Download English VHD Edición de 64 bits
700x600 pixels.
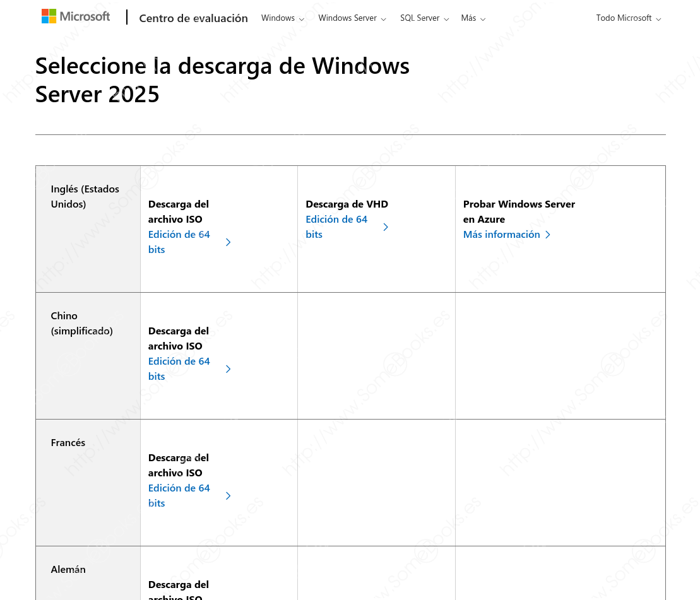coord(336,226)
